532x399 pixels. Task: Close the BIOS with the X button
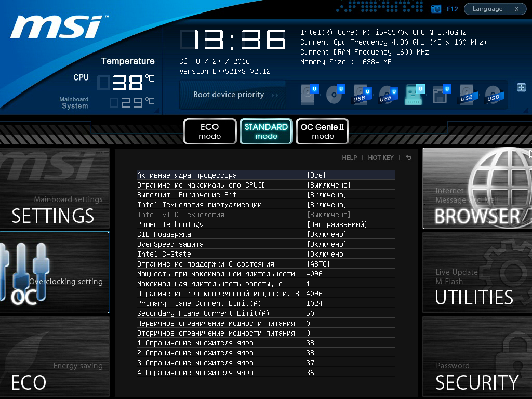(517, 9)
